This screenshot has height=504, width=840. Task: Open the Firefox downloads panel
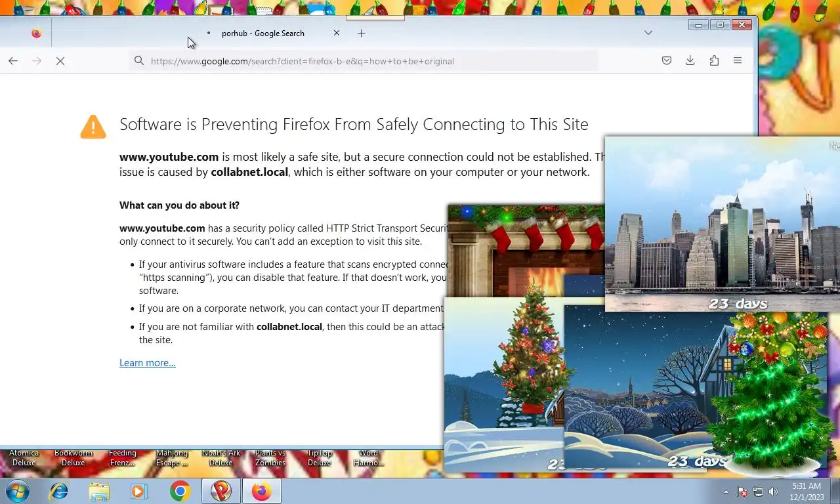click(690, 61)
